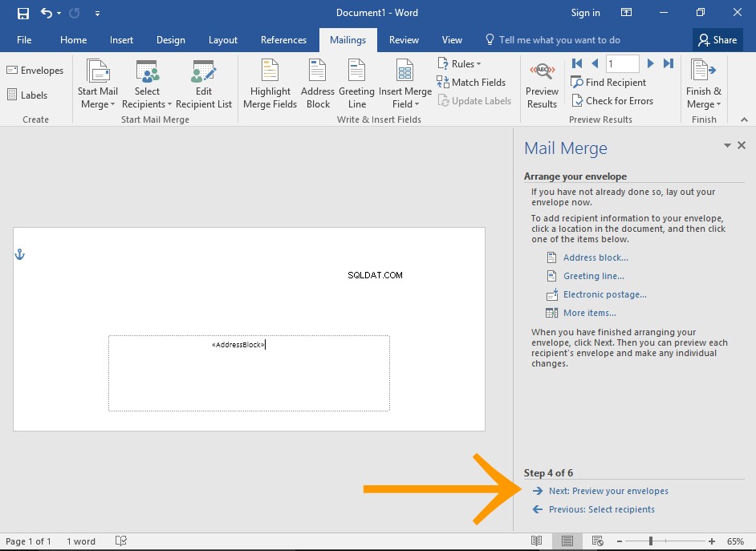Toggle Highlight Merge Fields
The height and width of the screenshot is (551, 756).
tap(270, 83)
